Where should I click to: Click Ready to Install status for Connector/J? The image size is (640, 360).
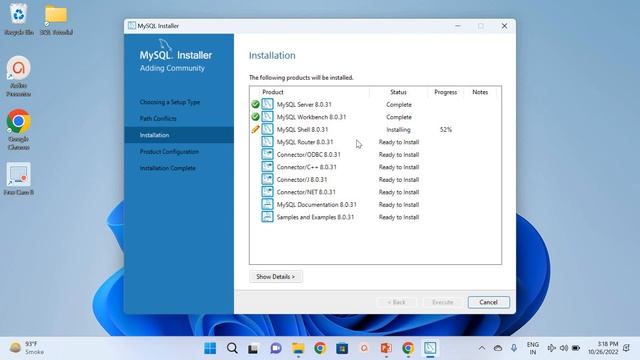(x=399, y=180)
